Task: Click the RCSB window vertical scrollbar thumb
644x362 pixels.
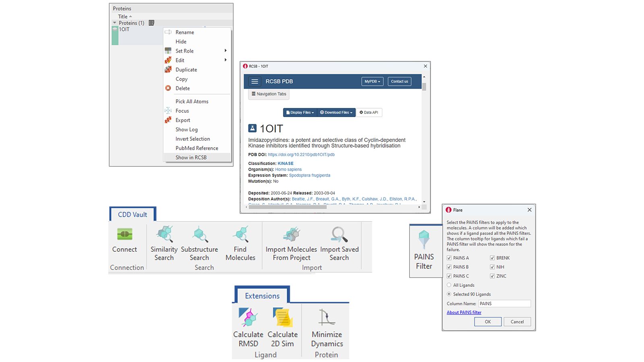Action: 424,87
